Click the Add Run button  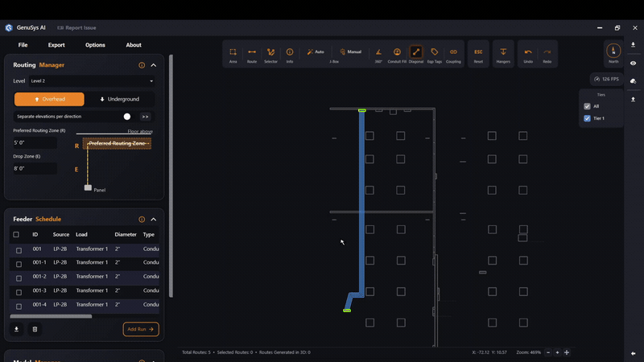[x=141, y=329]
